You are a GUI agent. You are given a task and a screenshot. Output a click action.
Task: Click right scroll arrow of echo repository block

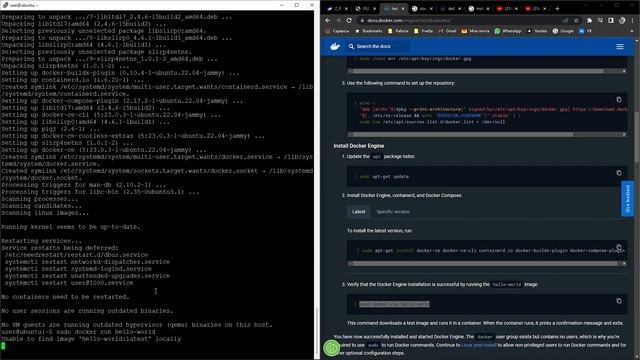pos(624,134)
